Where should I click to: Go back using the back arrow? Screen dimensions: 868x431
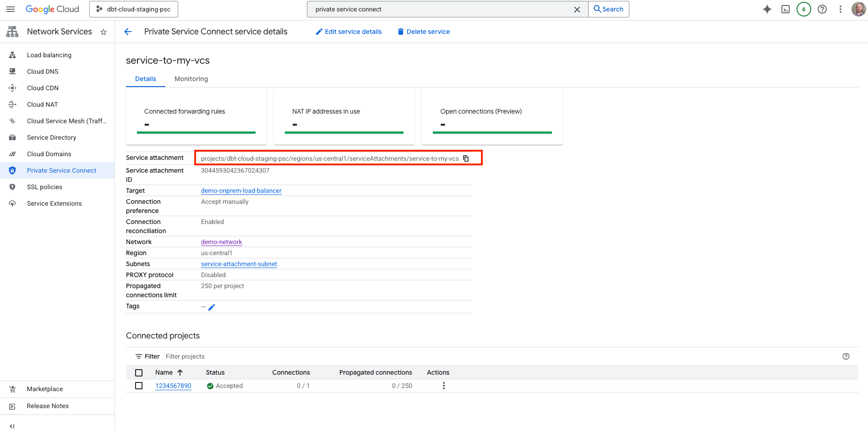click(x=127, y=31)
